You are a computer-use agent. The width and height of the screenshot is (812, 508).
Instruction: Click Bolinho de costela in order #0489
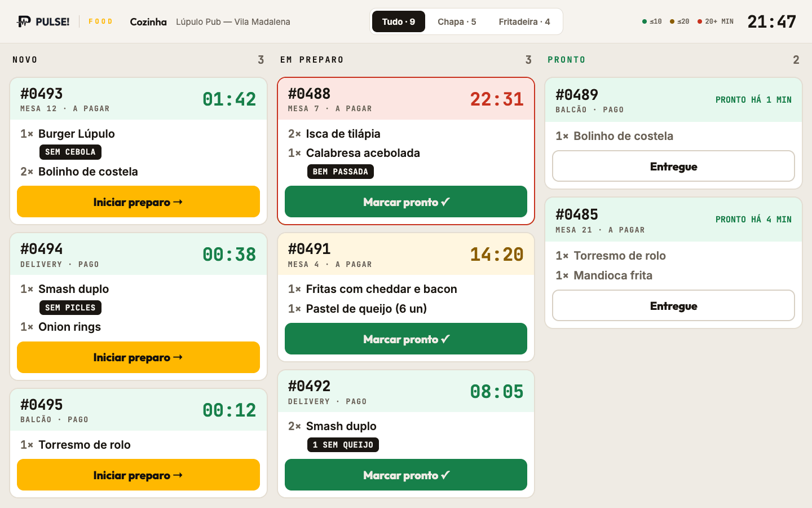[624, 136]
